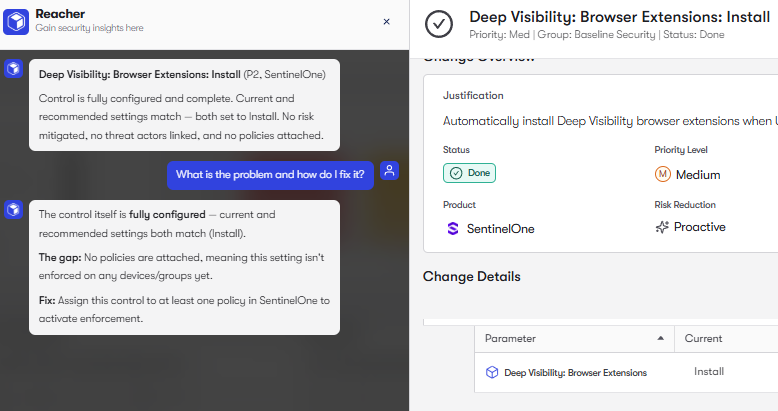Click the Reacher cube logo icon

click(16, 21)
